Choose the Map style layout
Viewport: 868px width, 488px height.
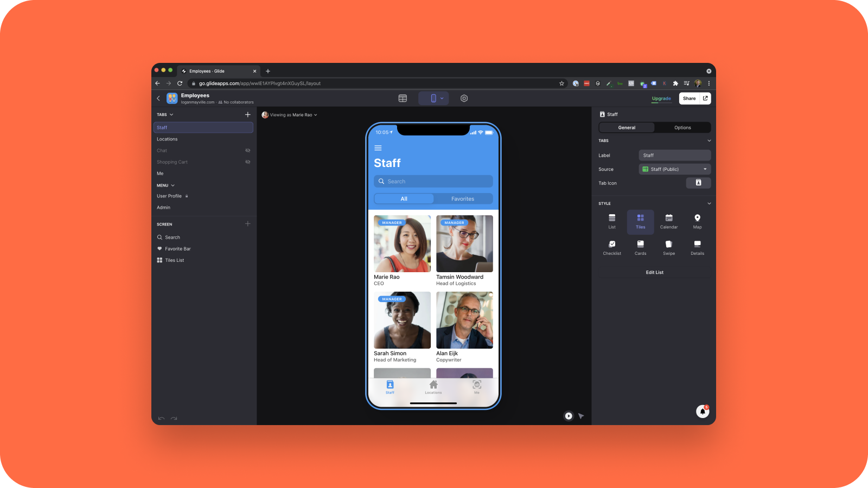pyautogui.click(x=697, y=221)
